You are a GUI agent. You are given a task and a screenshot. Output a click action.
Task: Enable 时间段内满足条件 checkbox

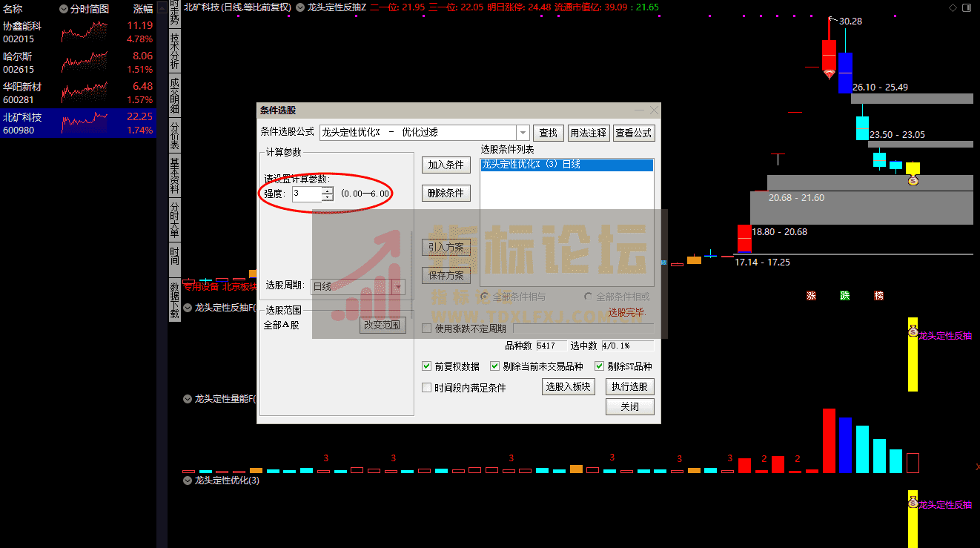[x=426, y=387]
